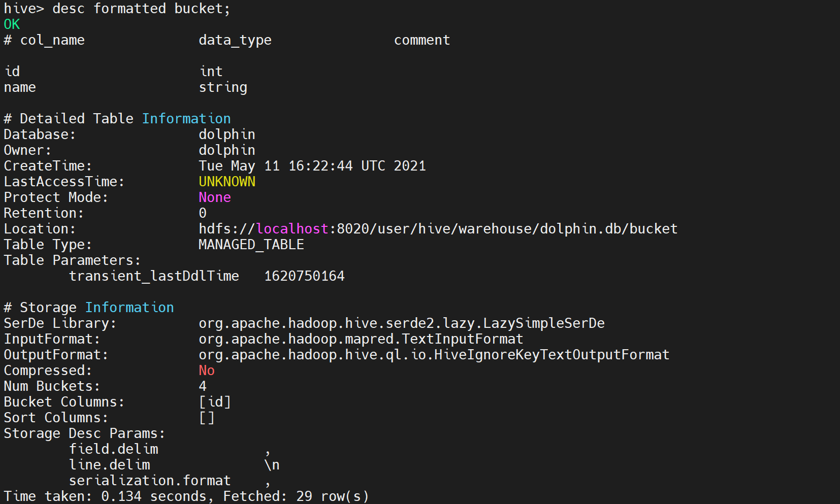
Task: Click the SerDe Library label
Action: (60, 323)
